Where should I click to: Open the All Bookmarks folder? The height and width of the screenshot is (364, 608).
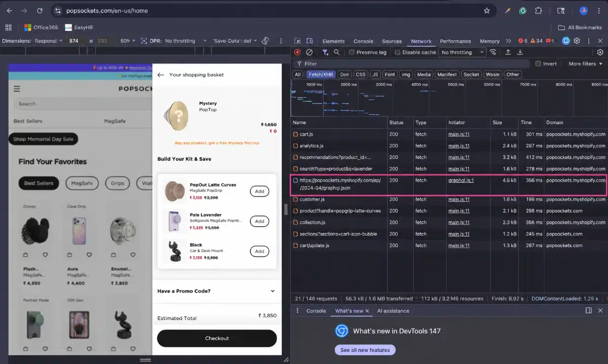pos(580,27)
